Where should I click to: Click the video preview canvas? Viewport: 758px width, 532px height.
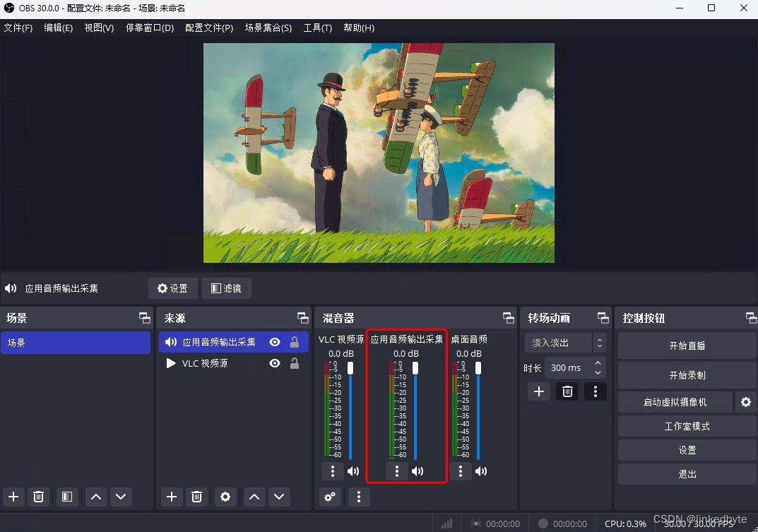pyautogui.click(x=379, y=153)
